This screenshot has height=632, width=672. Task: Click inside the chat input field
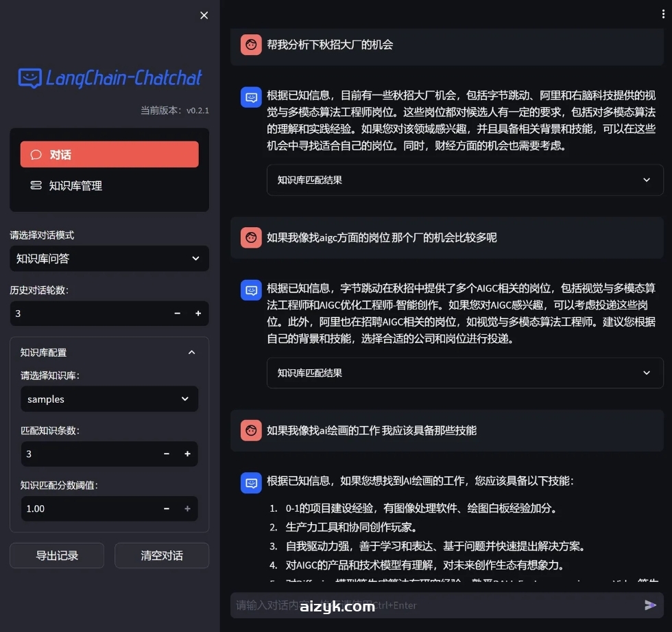(x=411, y=605)
